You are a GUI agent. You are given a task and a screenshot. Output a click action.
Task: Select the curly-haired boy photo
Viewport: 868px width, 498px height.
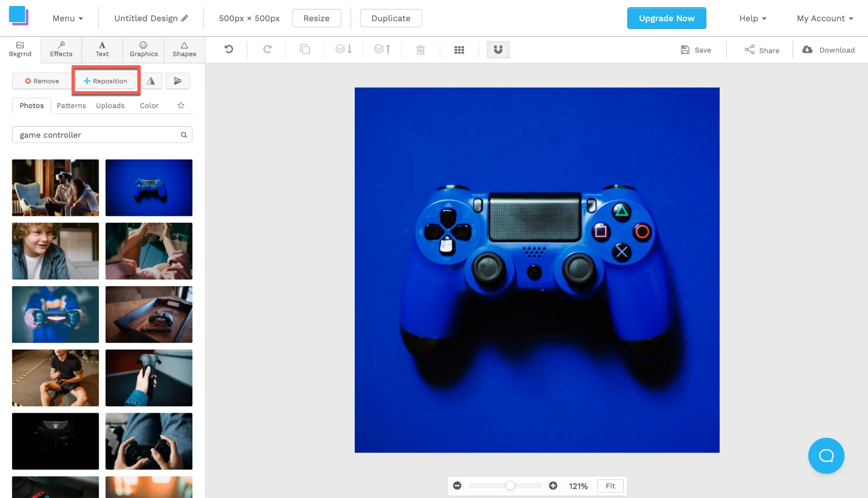pos(56,251)
